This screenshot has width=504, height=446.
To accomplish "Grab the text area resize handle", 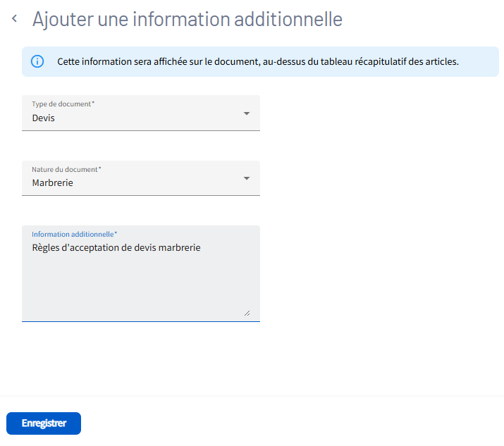I will tap(247, 313).
